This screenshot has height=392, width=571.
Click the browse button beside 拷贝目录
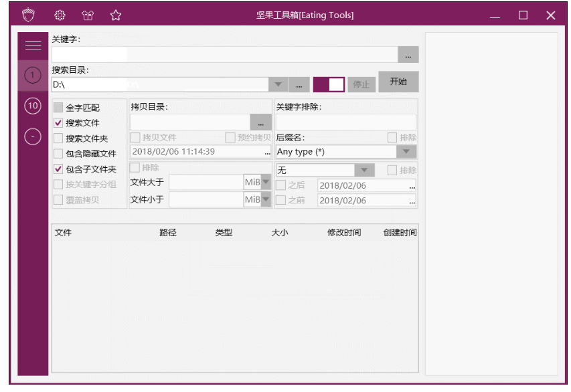[x=260, y=122]
